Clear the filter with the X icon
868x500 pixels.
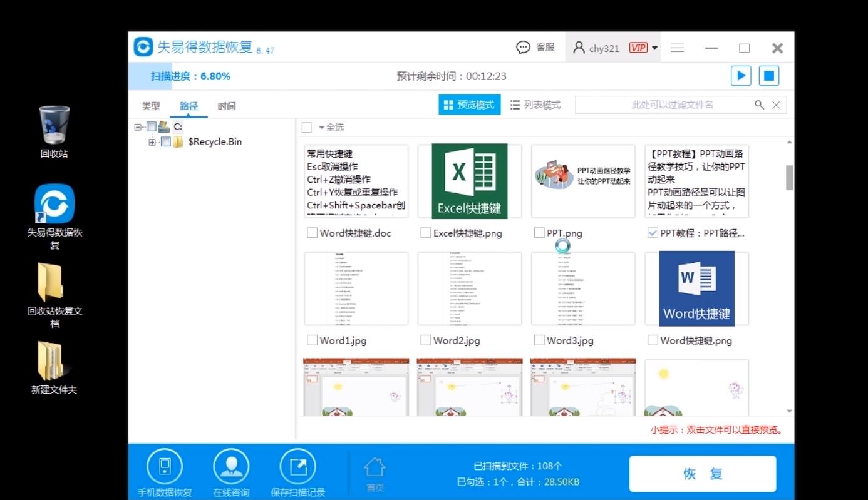click(x=776, y=105)
